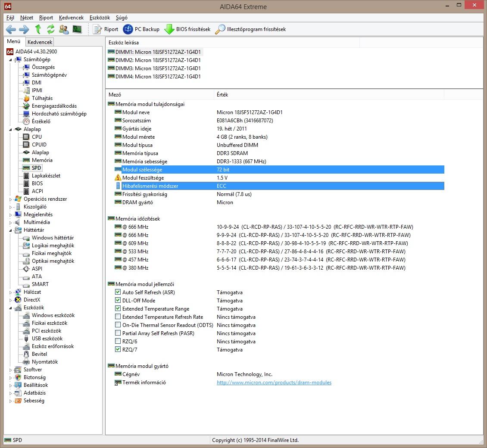Select BIOS tree item

(37, 183)
